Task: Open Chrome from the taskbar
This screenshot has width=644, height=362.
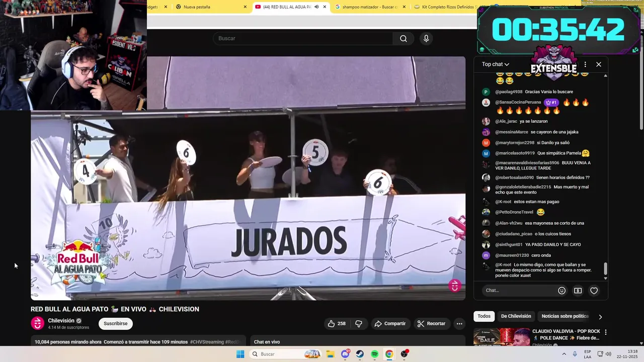Action: (x=389, y=354)
